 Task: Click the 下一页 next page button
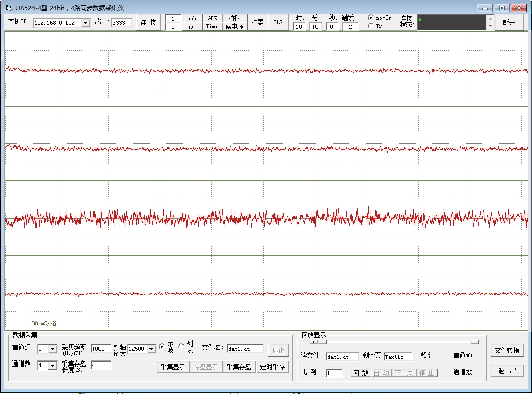tap(404, 373)
